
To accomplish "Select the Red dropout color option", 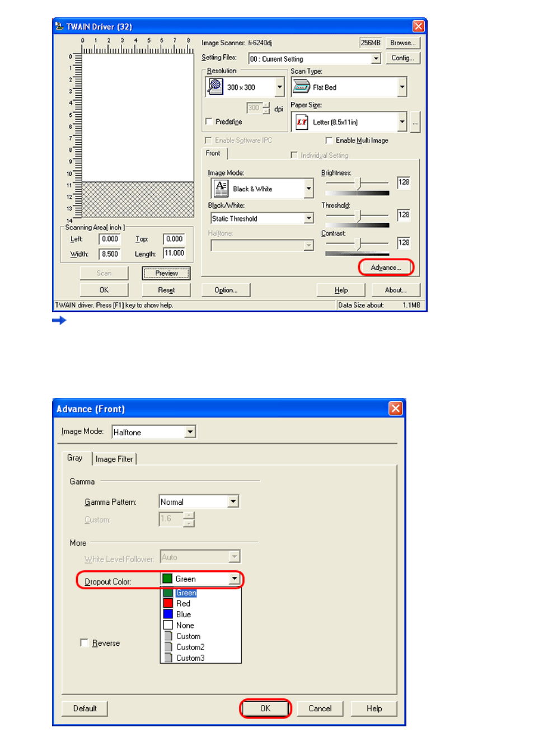I will 200,604.
